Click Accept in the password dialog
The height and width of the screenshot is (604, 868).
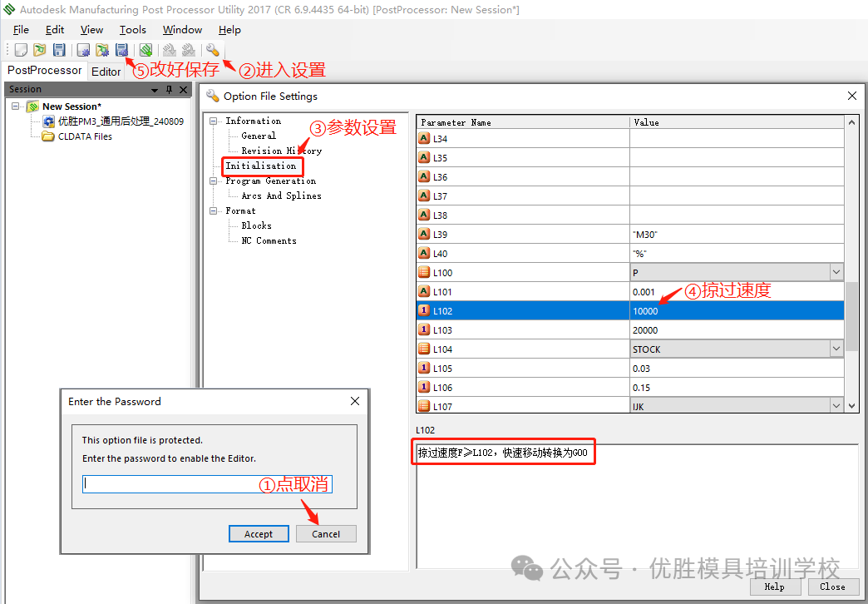tap(259, 533)
